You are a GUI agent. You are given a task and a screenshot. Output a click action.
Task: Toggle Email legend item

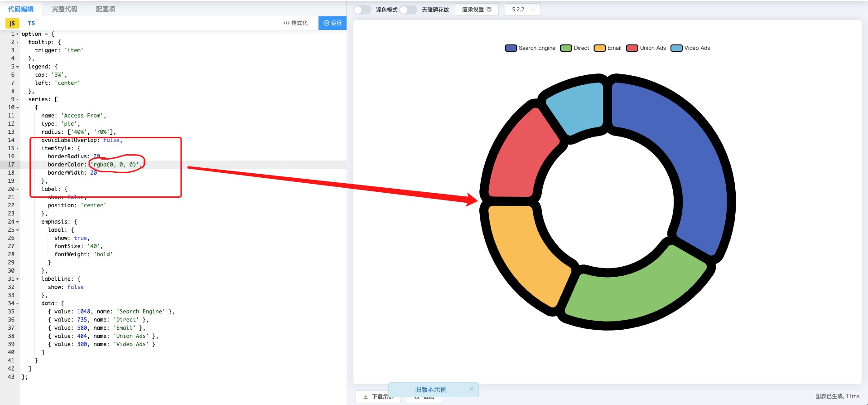608,48
